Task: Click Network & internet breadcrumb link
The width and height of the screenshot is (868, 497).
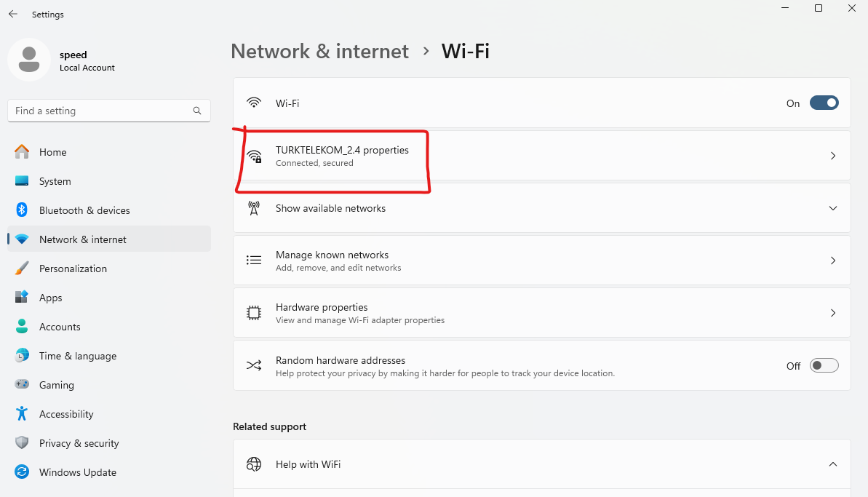Action: click(319, 52)
